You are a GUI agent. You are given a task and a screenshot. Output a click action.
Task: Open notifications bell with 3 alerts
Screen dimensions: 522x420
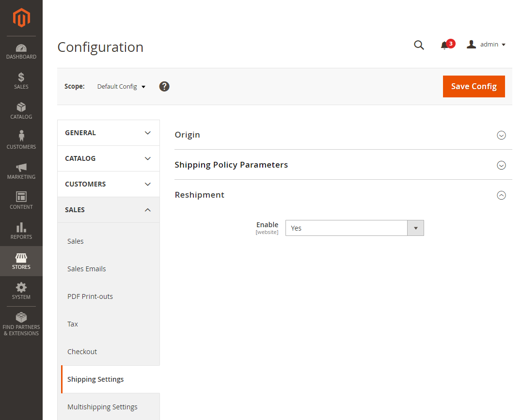pos(445,45)
